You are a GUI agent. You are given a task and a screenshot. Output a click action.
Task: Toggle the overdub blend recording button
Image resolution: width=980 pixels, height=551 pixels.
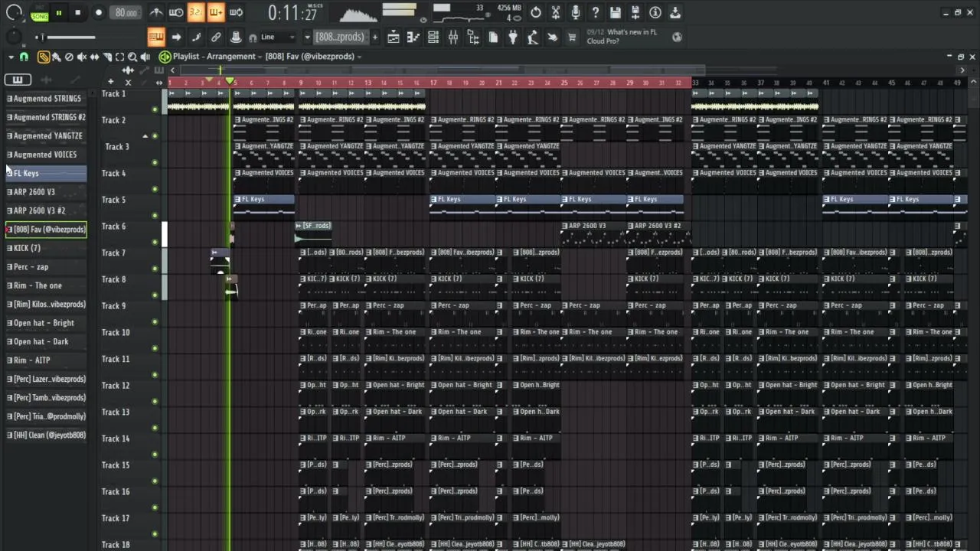click(216, 12)
